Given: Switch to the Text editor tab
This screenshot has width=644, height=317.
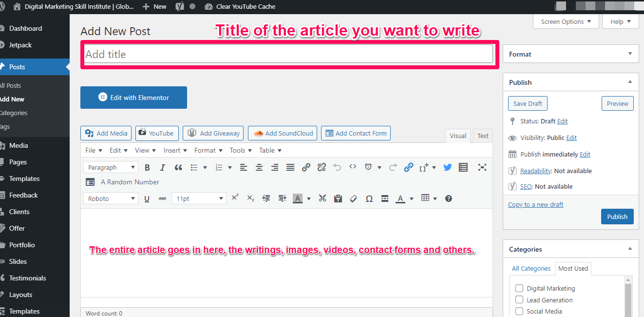Looking at the screenshot, I should click(483, 136).
